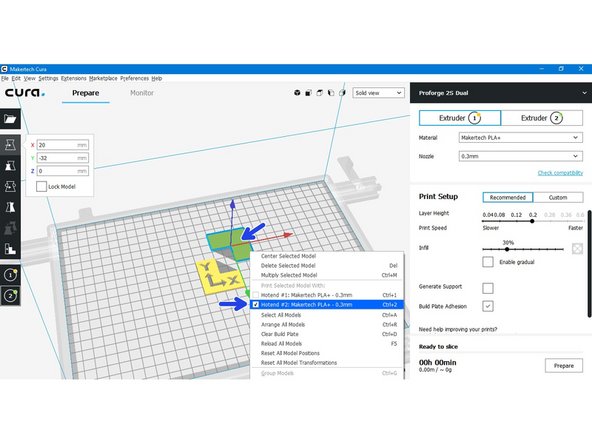The width and height of the screenshot is (592, 444).
Task: Choose Arrange All Models from context menu
Action: point(327,325)
